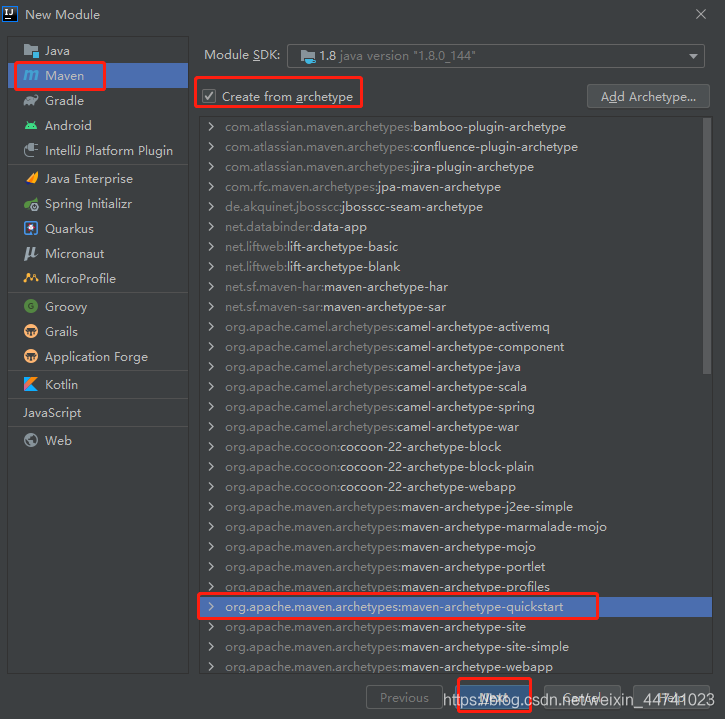Select Java Enterprise module type
This screenshot has height=719, width=725.
coord(98,178)
